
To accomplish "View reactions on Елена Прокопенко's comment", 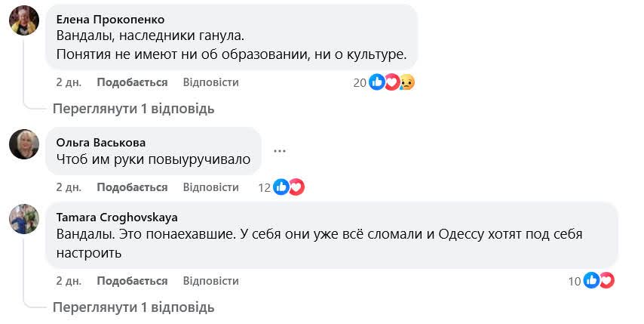I will pos(392,82).
